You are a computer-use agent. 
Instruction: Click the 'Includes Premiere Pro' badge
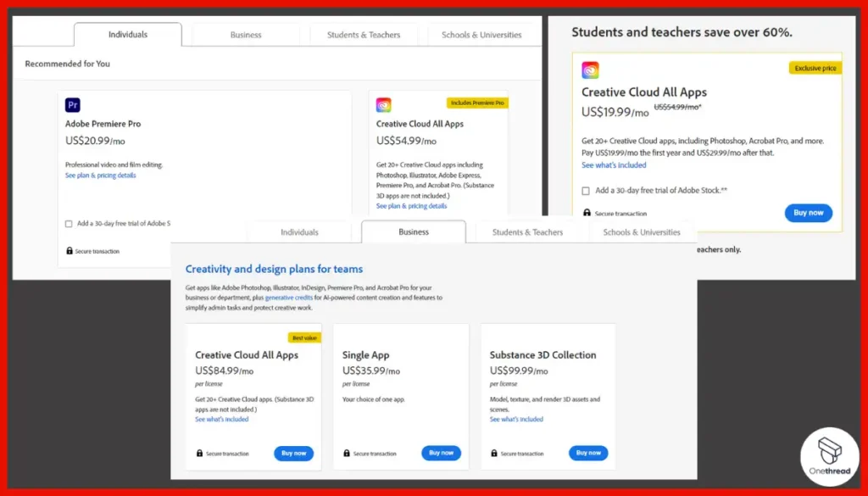[477, 103]
